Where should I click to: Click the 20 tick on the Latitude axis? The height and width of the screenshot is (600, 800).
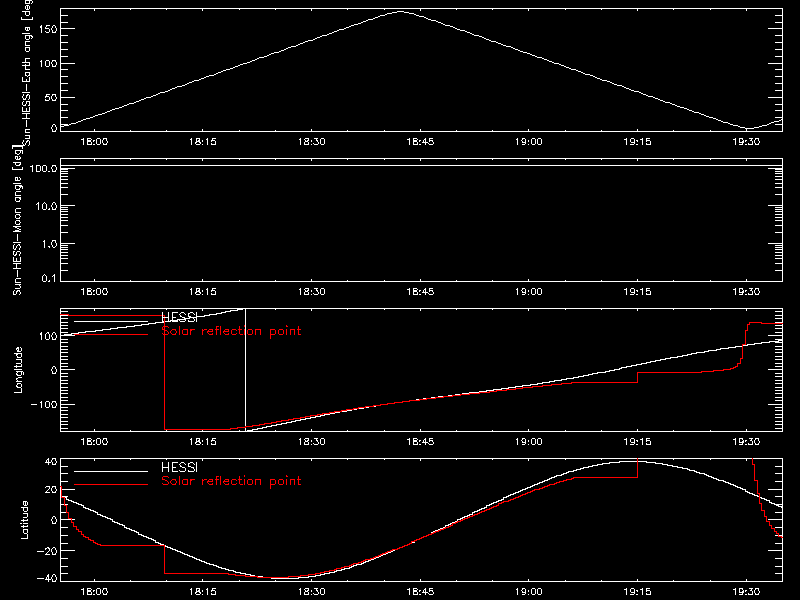pyautogui.click(x=51, y=490)
